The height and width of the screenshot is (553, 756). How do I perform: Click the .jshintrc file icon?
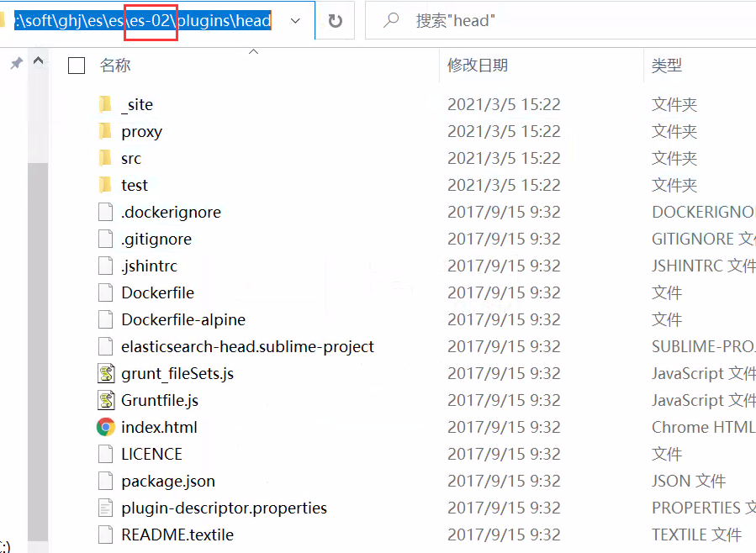click(x=106, y=266)
